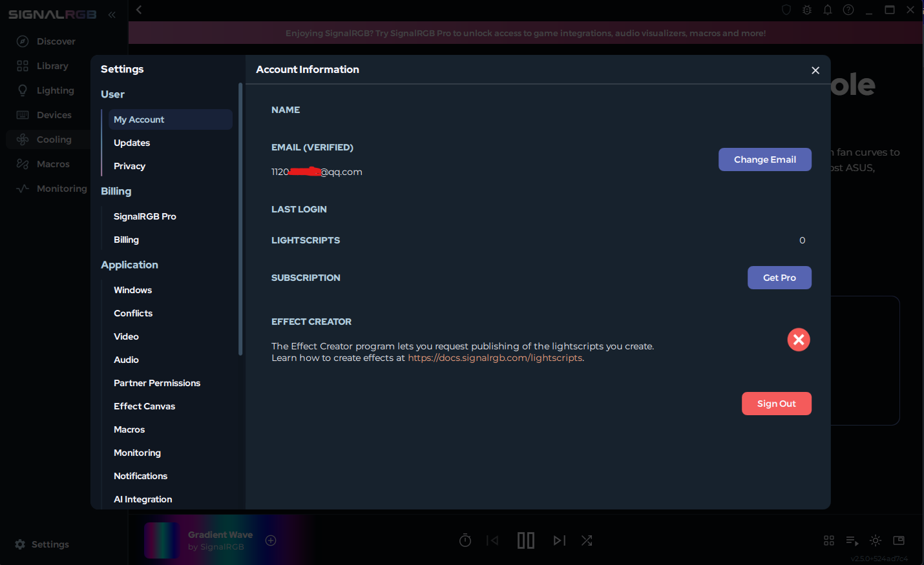Pause the current effect
Screen dimensions: 924x565
click(526, 540)
